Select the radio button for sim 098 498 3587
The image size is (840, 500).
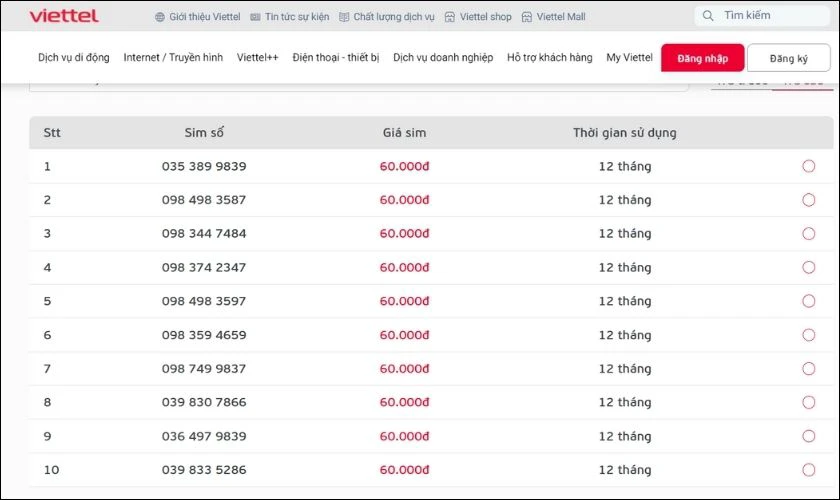(x=808, y=200)
